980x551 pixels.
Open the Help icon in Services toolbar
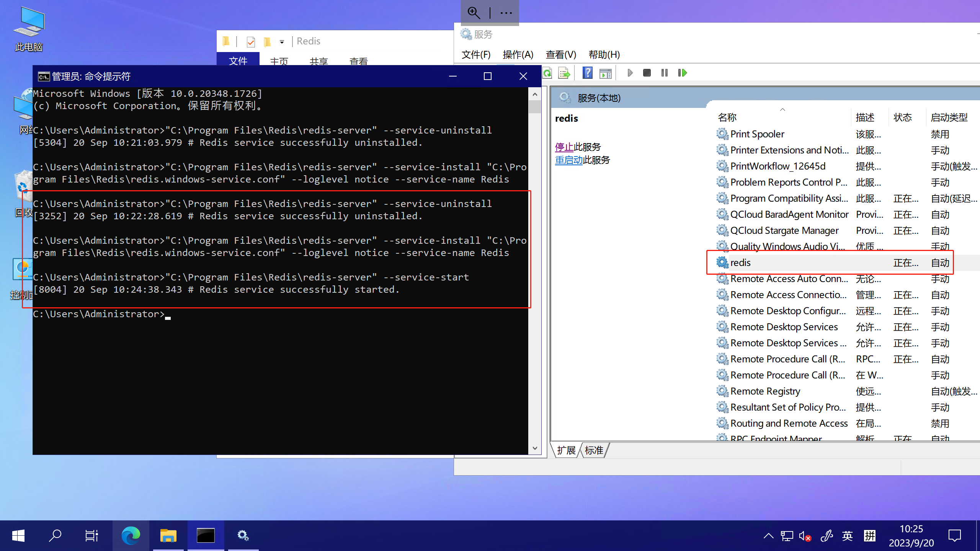coord(588,73)
